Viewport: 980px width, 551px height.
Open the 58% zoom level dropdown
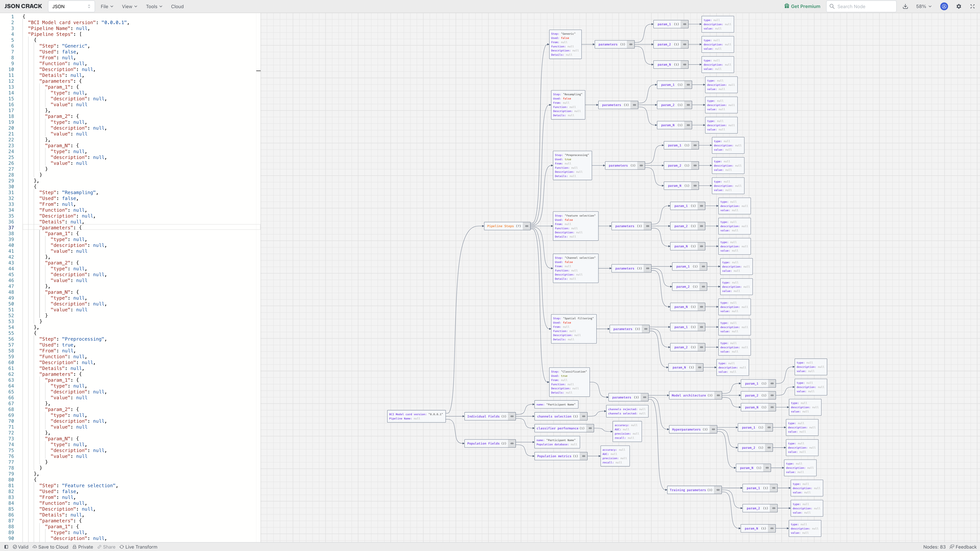(924, 7)
